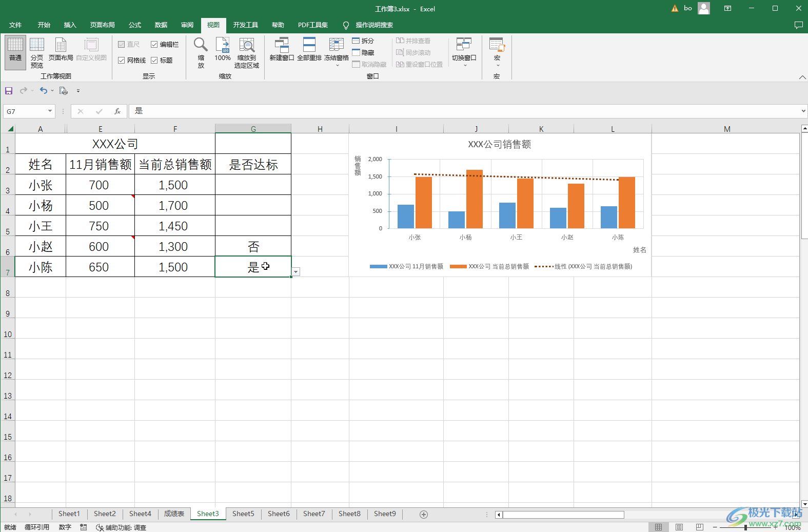Expand the formula bar
This screenshot has height=532, width=808.
[803, 111]
